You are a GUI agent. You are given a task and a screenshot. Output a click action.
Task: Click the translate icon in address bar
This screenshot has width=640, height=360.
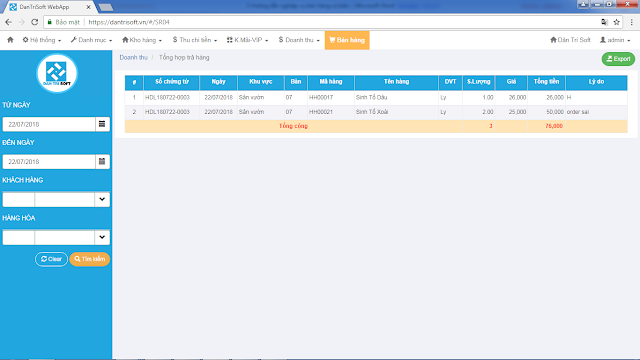(604, 22)
